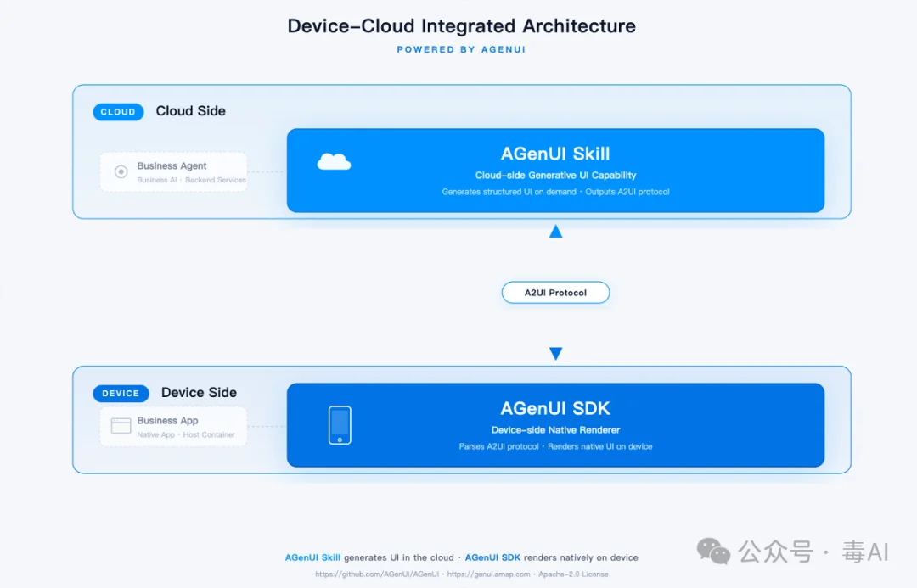Click the DEVICE badge
The image size is (917, 588).
click(x=121, y=394)
